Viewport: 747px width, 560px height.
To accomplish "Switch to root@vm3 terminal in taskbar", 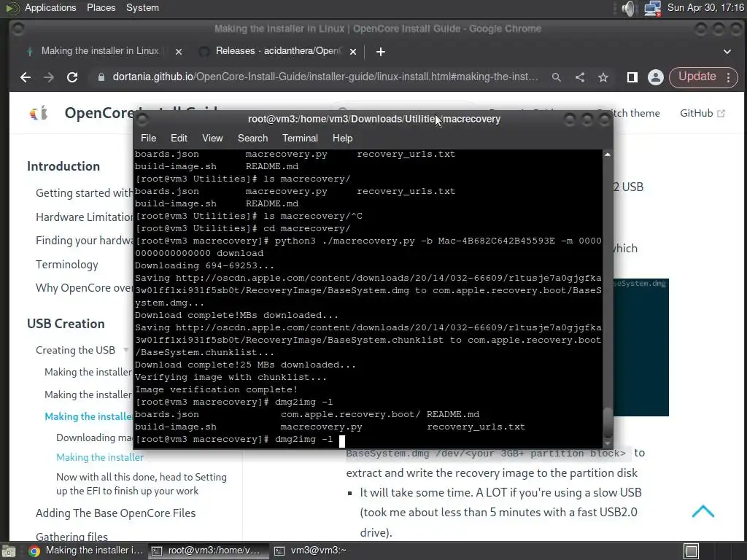I will (206, 551).
